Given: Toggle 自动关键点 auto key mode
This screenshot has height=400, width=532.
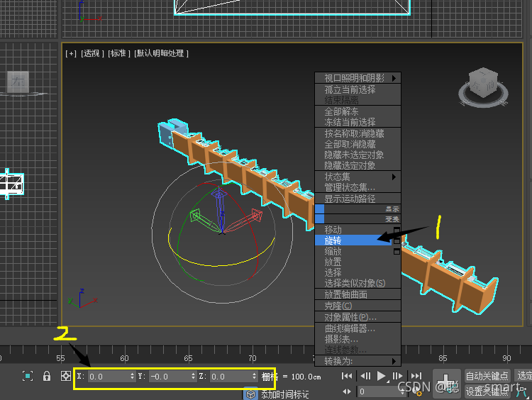Looking at the screenshot, I should click(x=487, y=376).
